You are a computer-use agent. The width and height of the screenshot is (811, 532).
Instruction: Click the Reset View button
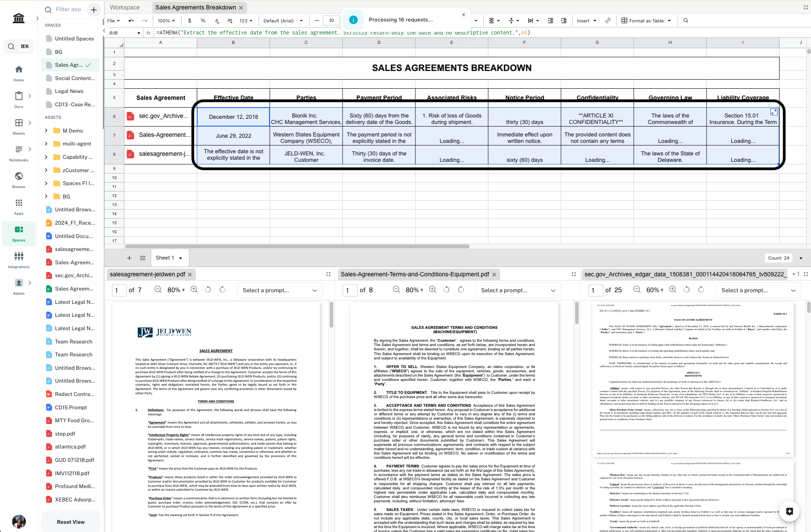pos(71,522)
